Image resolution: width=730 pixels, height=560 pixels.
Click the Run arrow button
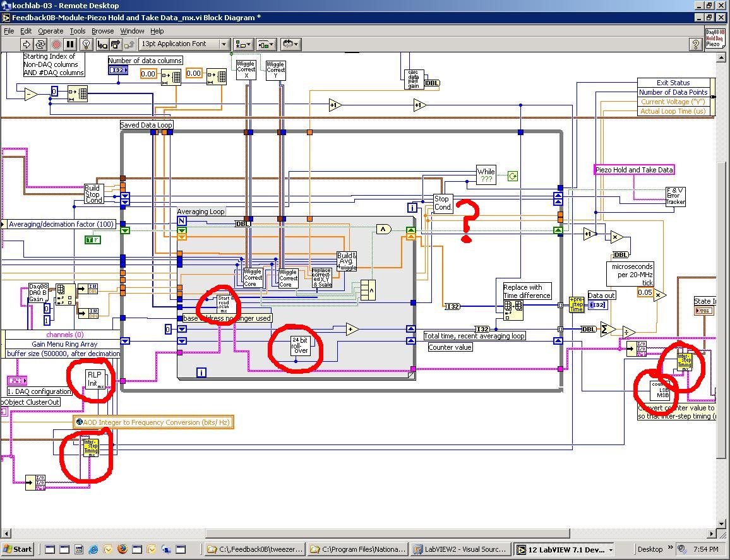[x=27, y=44]
